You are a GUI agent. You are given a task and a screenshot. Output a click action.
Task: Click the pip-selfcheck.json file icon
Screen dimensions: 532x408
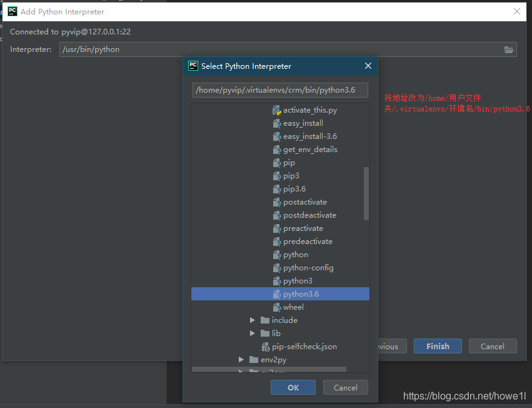coord(266,347)
